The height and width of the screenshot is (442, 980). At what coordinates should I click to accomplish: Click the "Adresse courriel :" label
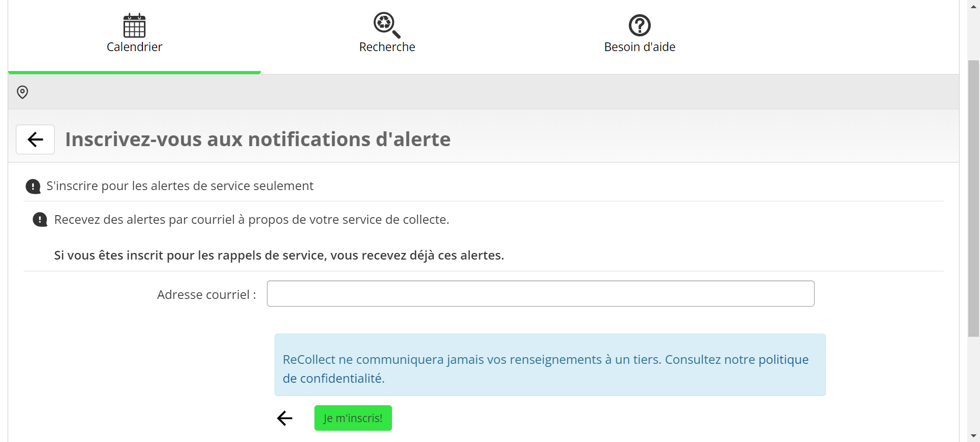click(206, 295)
